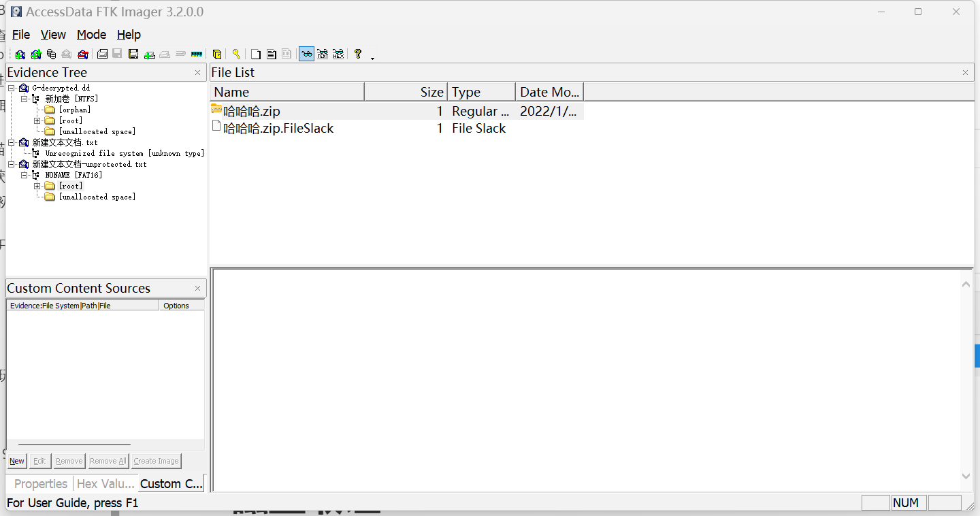Click the Add Evidence Item toolbar icon

tap(20, 54)
